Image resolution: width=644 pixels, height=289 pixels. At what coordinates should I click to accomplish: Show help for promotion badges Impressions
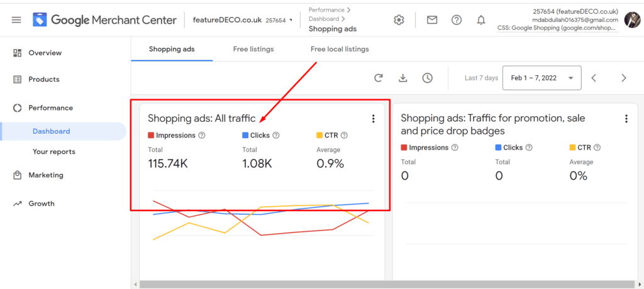click(x=455, y=148)
